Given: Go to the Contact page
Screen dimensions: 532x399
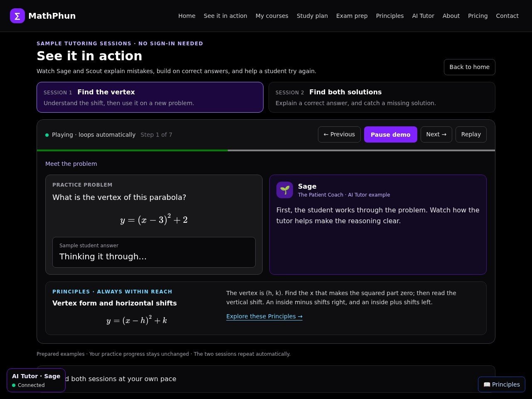Looking at the screenshot, I should tap(507, 16).
